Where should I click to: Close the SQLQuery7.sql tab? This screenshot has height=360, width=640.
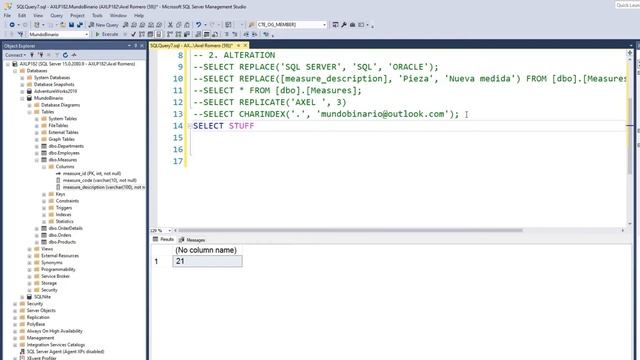click(245, 45)
